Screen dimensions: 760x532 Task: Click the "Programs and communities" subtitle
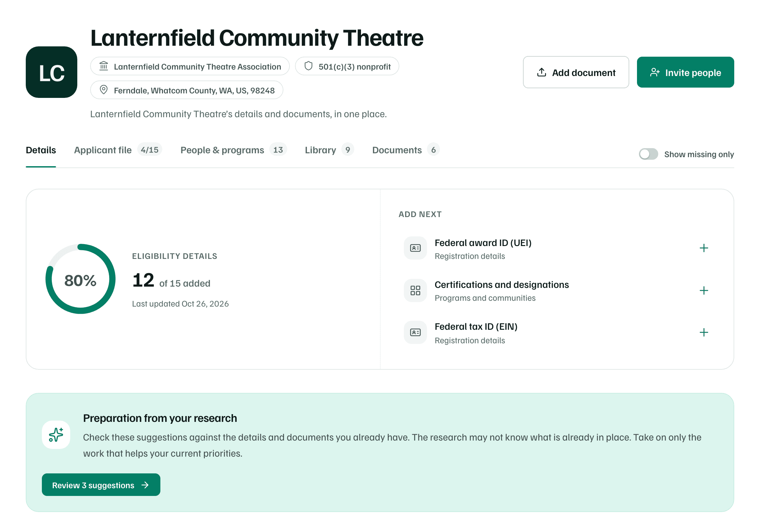(x=485, y=298)
